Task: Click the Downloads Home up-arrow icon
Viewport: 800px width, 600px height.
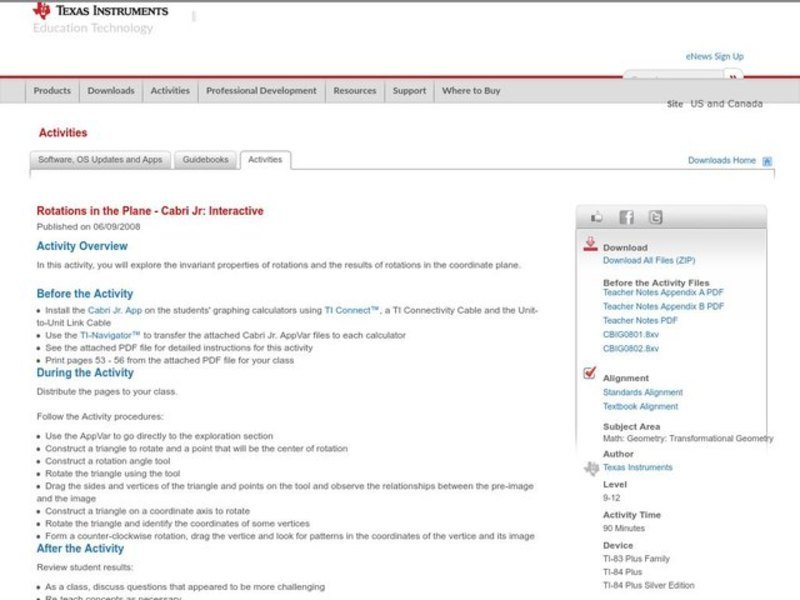Action: 767,161
